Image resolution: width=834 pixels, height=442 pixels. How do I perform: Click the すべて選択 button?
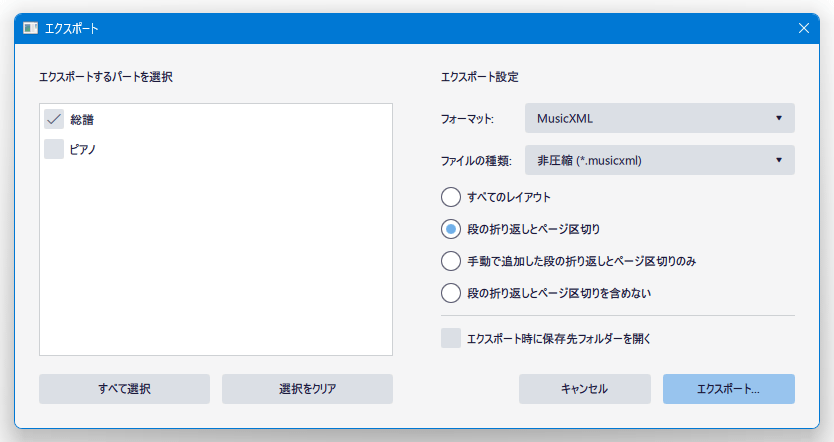coord(124,389)
